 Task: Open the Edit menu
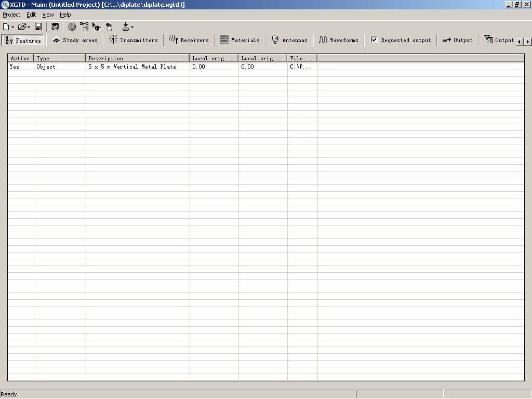[x=31, y=15]
